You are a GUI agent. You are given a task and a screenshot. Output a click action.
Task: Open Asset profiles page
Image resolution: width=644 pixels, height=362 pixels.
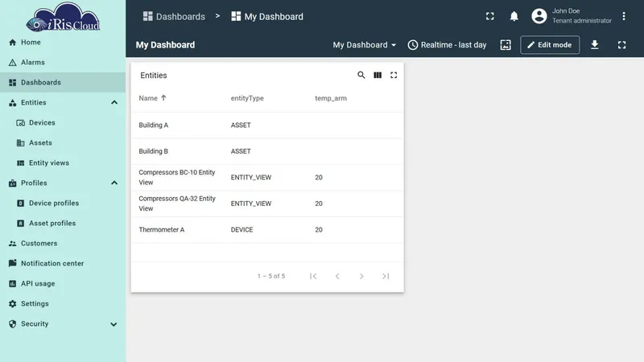click(x=63, y=224)
